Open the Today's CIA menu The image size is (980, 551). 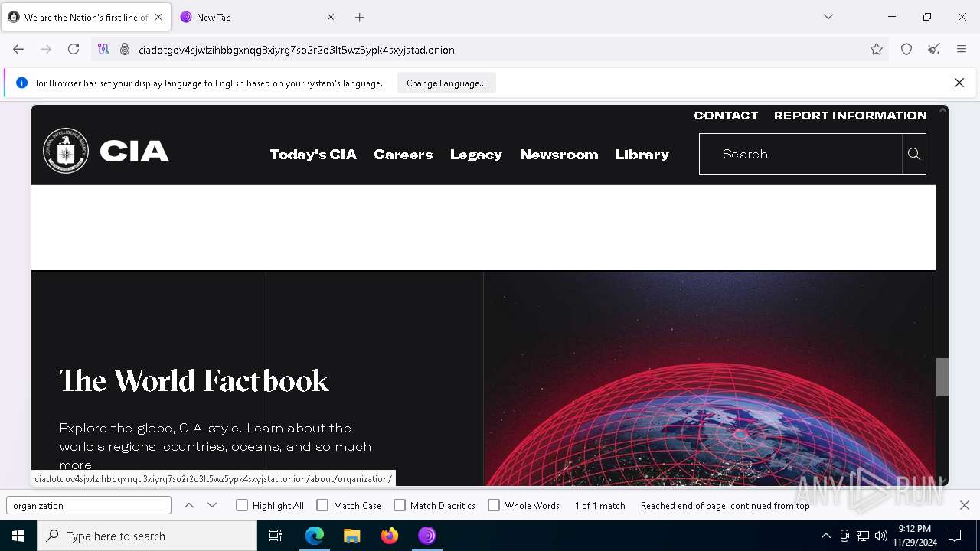pos(313,154)
